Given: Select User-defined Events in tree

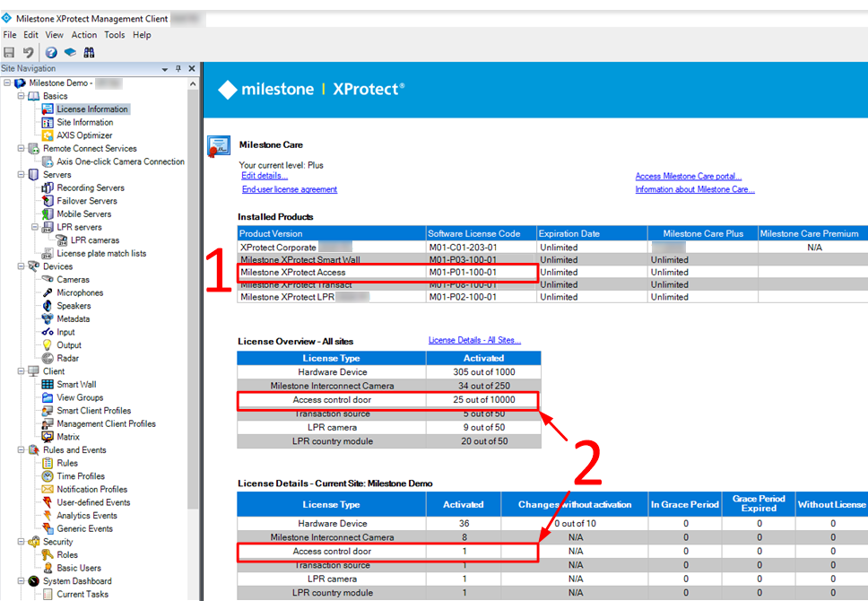Looking at the screenshot, I should [x=93, y=502].
